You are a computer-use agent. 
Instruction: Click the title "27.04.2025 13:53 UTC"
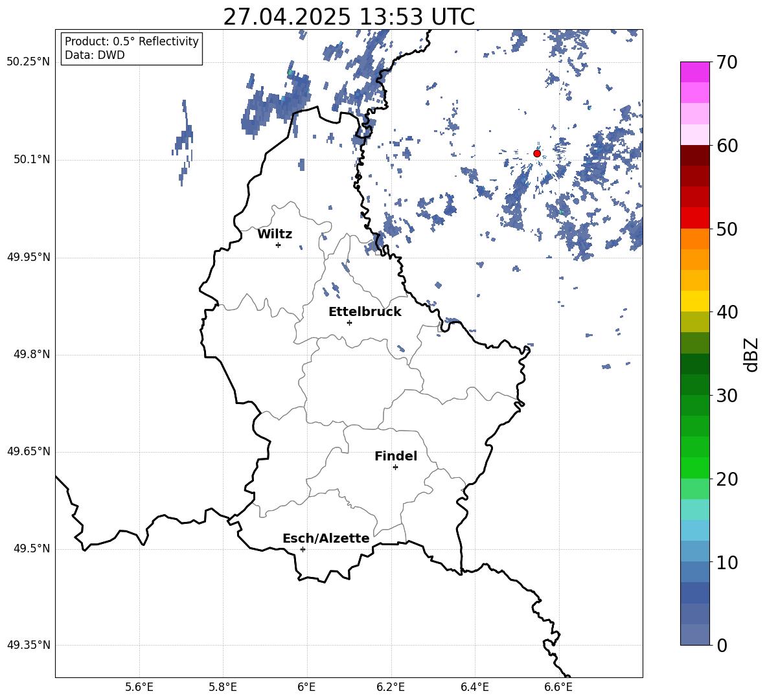pyautogui.click(x=349, y=17)
